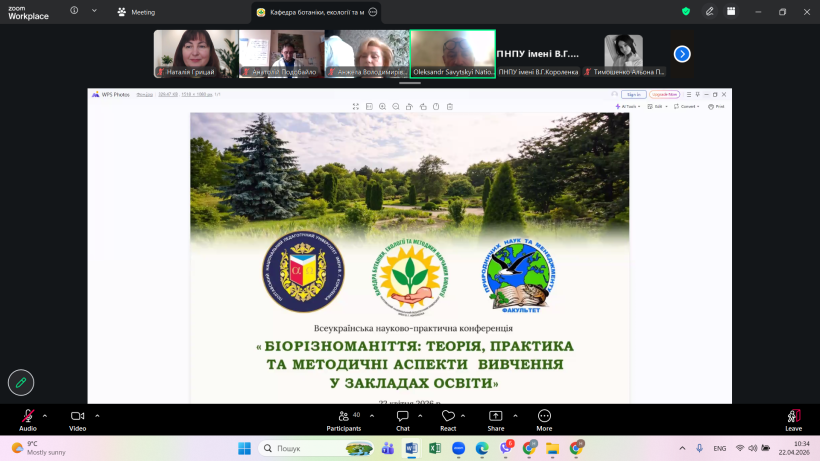The height and width of the screenshot is (461, 820).
Task: Expand the Video options chevron
Action: coord(95,415)
